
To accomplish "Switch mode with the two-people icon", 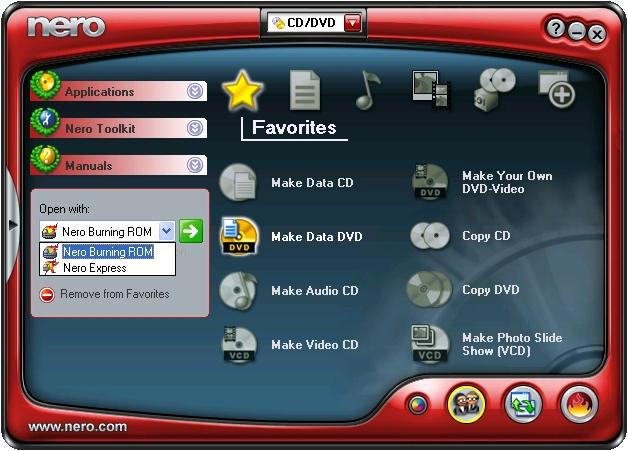I will click(466, 404).
